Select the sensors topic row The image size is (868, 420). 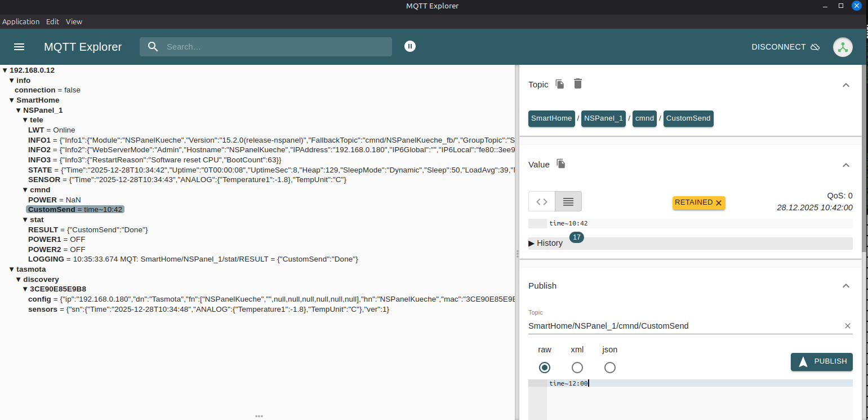[x=208, y=310]
